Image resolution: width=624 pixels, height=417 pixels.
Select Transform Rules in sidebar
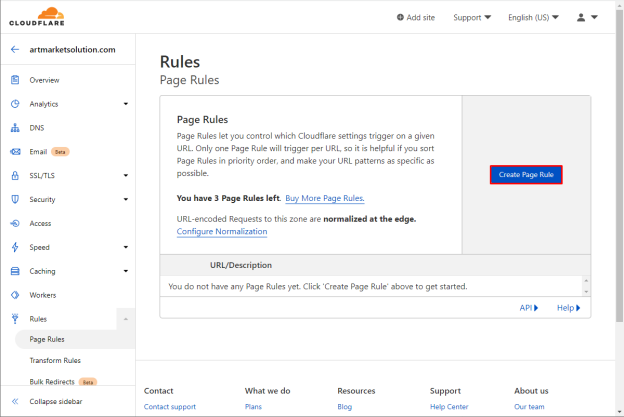(x=55, y=360)
